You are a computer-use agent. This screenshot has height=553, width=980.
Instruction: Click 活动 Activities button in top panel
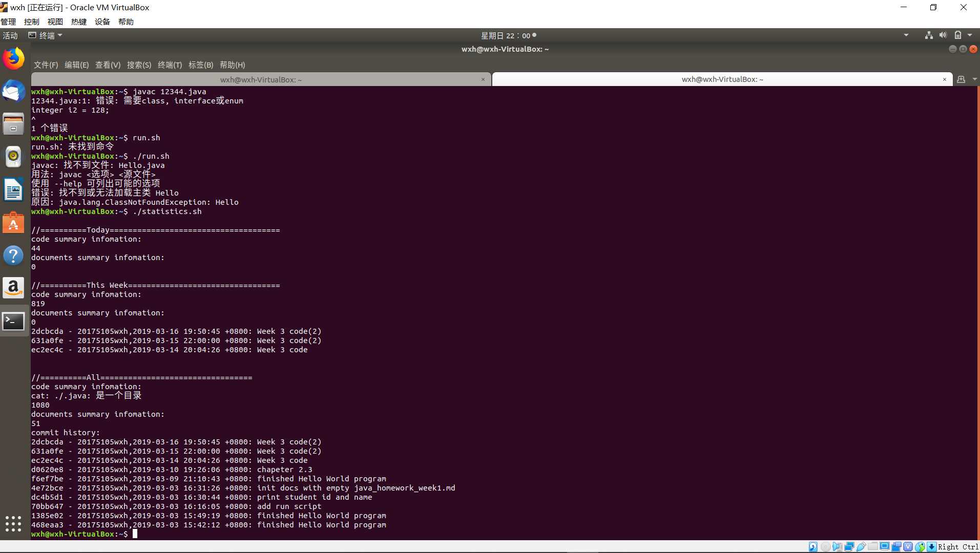(x=10, y=35)
